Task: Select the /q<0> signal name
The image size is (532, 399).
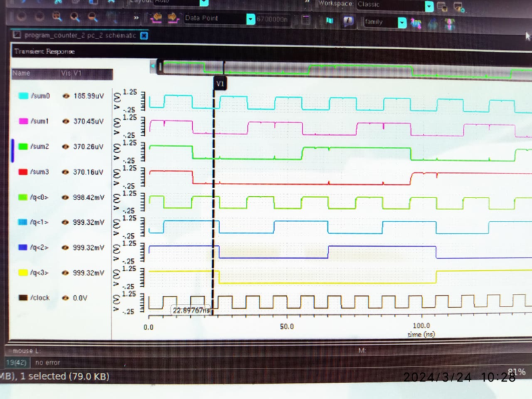Action: pyautogui.click(x=39, y=197)
